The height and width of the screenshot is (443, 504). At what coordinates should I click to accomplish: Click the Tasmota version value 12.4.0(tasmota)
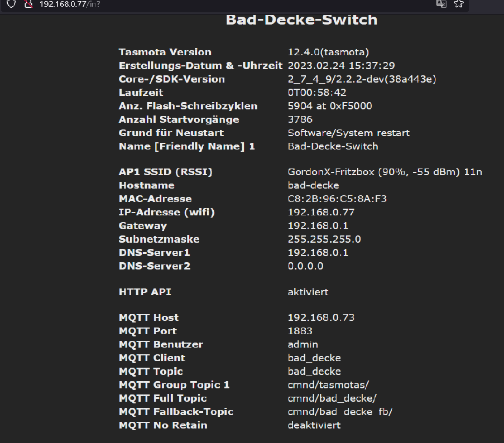[328, 52]
